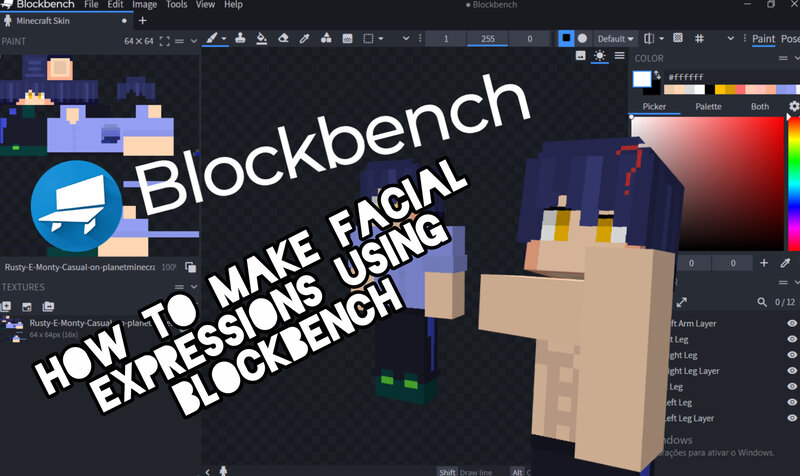
Task: Select the Eraser tool
Action: (x=283, y=38)
